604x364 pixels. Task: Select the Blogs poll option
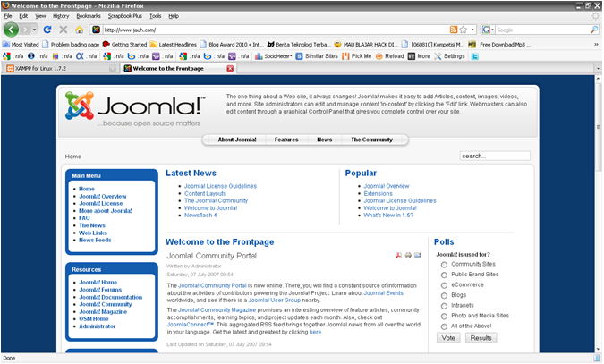click(x=444, y=296)
